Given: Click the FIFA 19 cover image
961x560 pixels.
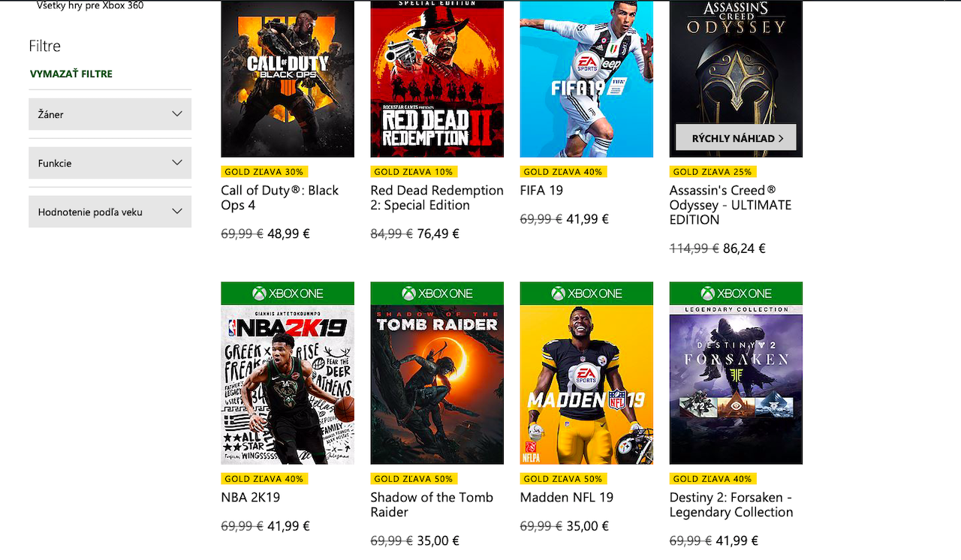Looking at the screenshot, I should pos(586,79).
